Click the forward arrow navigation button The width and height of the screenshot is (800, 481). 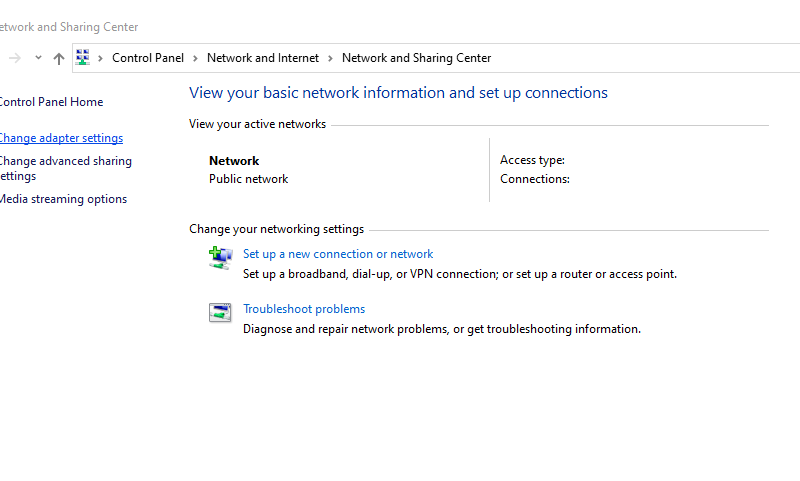[x=15, y=58]
